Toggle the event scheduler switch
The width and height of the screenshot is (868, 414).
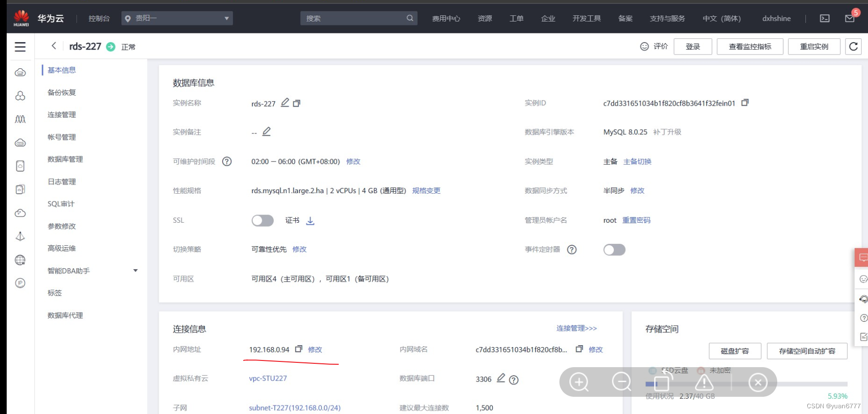614,250
